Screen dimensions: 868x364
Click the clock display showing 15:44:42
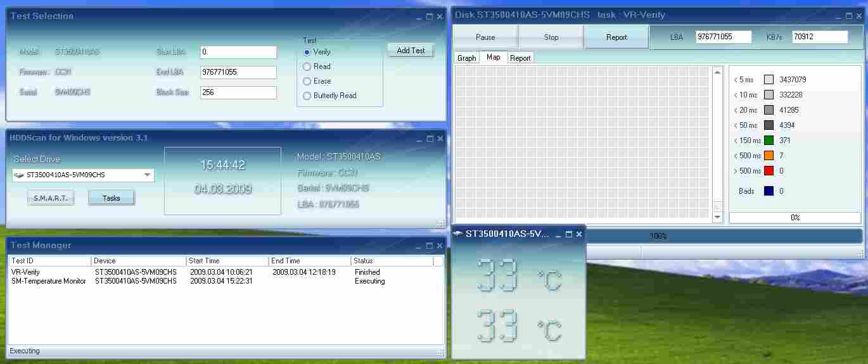(x=223, y=165)
